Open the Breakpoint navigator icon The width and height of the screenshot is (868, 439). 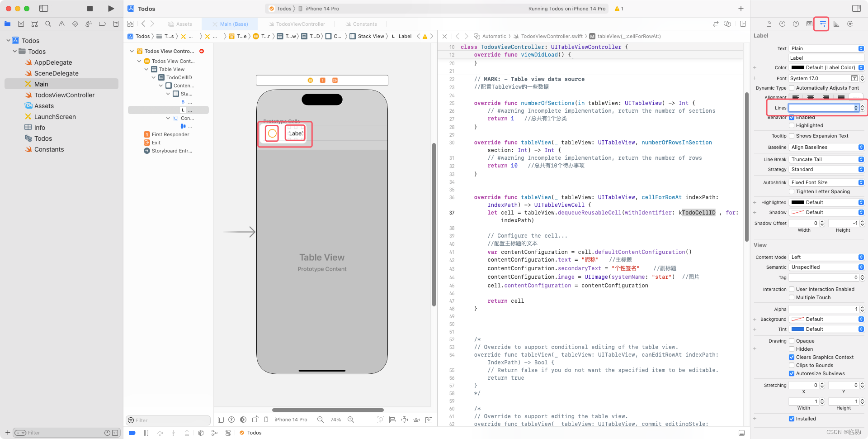click(103, 24)
